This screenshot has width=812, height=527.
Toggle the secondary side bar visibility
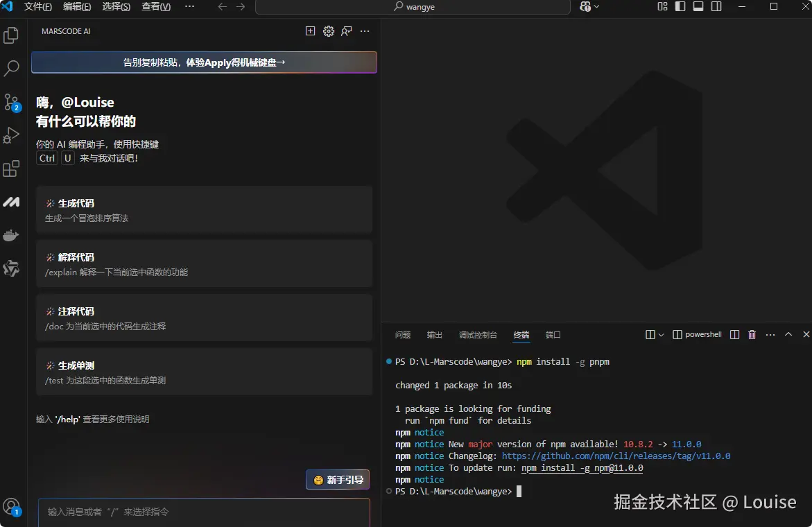point(716,7)
